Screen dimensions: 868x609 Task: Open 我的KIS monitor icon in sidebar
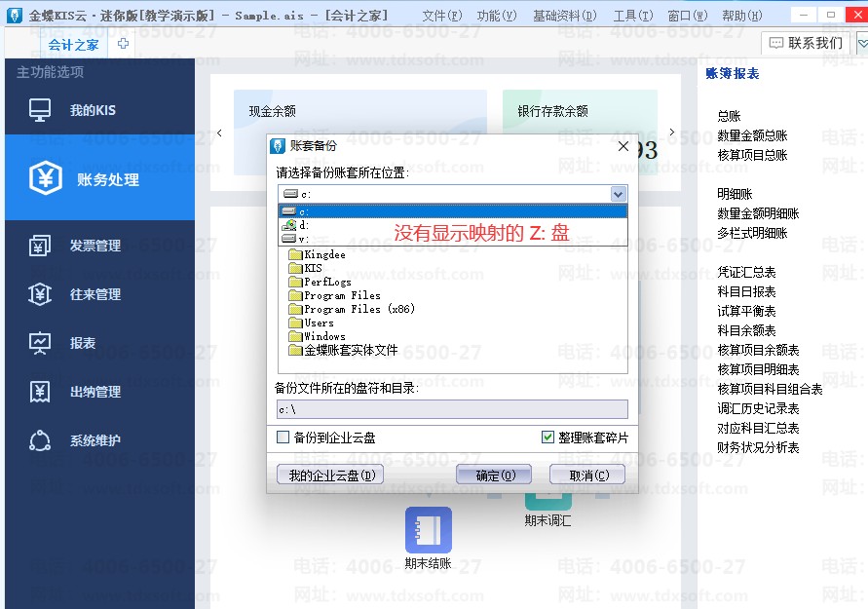coord(40,109)
